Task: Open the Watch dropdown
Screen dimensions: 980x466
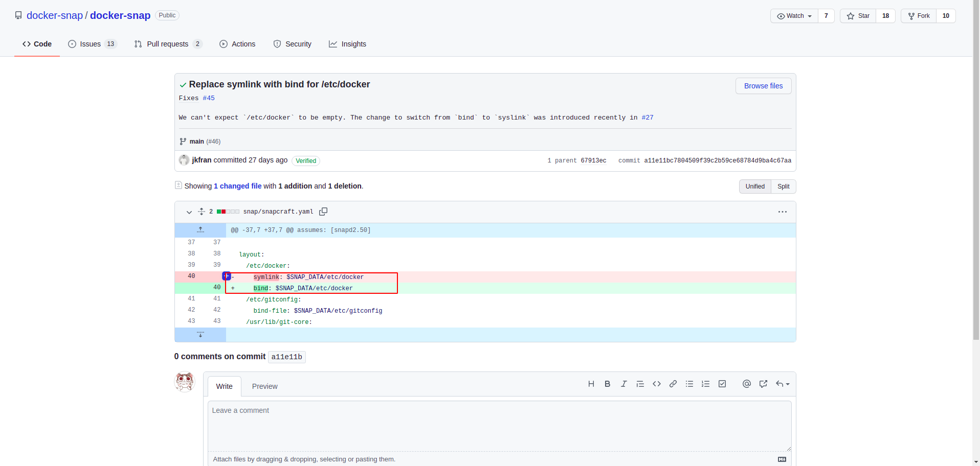Action: 794,16
